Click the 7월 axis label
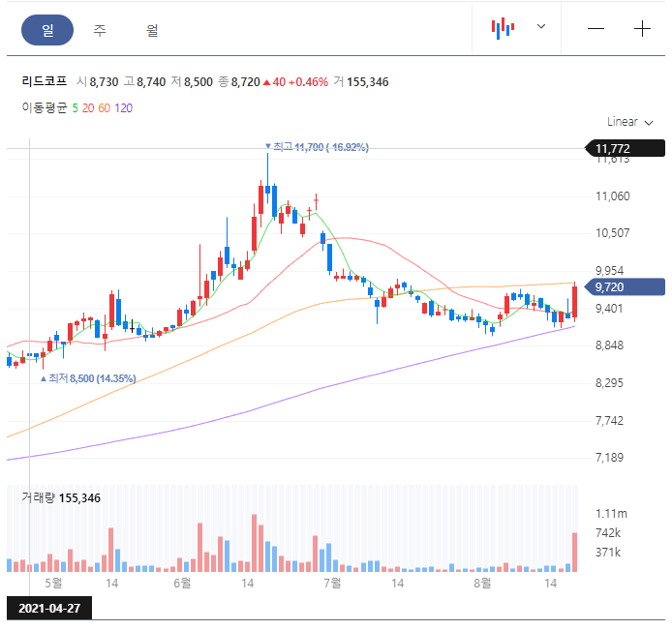The height and width of the screenshot is (630, 672). (332, 583)
